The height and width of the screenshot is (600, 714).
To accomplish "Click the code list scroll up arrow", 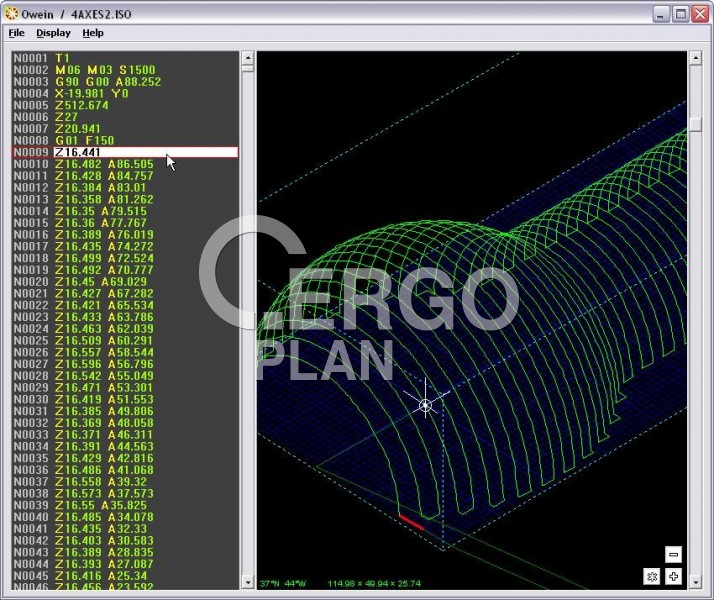I will (247, 58).
